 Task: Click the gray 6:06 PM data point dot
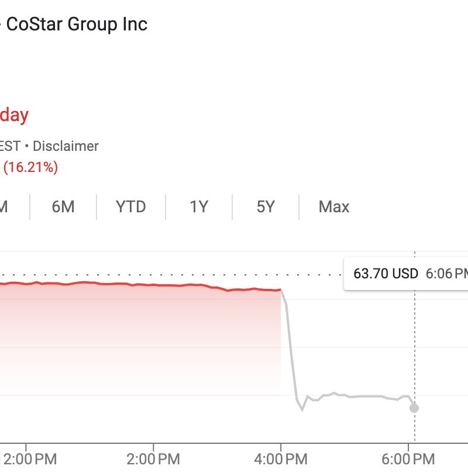(414, 408)
